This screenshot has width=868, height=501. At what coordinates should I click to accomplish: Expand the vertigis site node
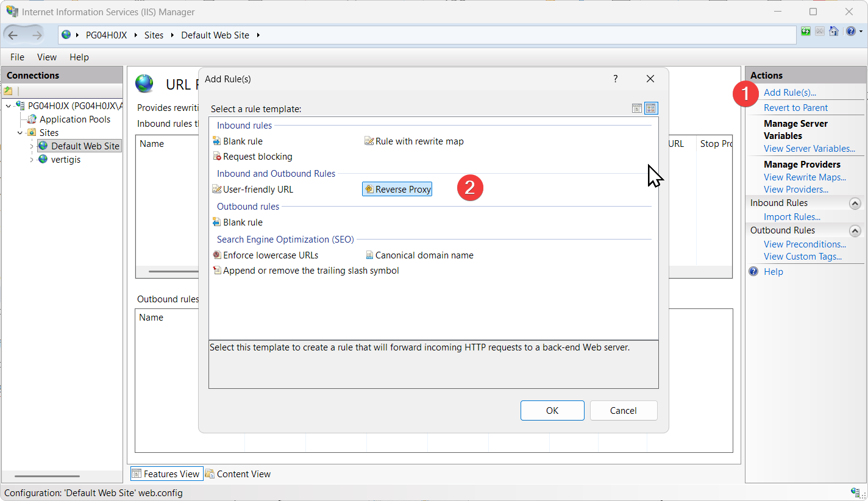point(32,160)
